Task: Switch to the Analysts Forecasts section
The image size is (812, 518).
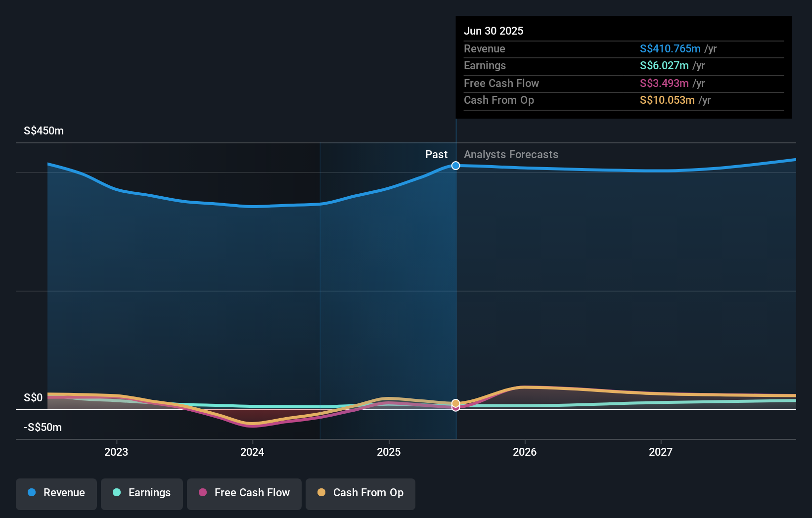Action: pos(511,154)
